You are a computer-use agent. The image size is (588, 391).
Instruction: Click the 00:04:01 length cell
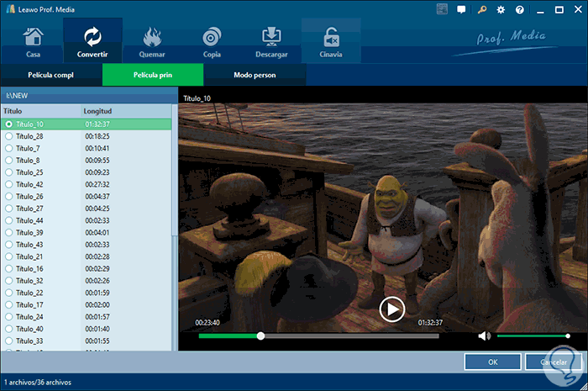(x=97, y=232)
